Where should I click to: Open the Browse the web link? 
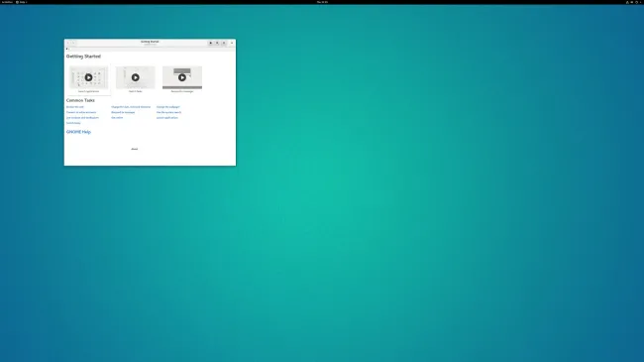tap(74, 107)
